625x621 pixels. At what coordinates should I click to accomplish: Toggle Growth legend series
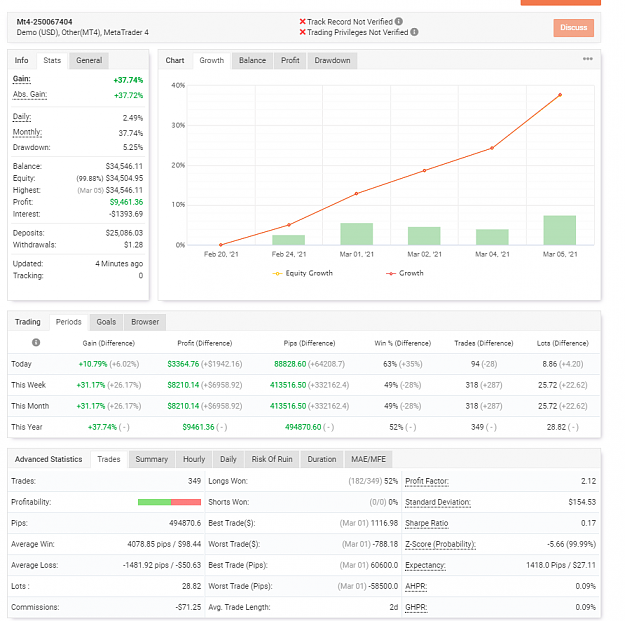point(405,273)
